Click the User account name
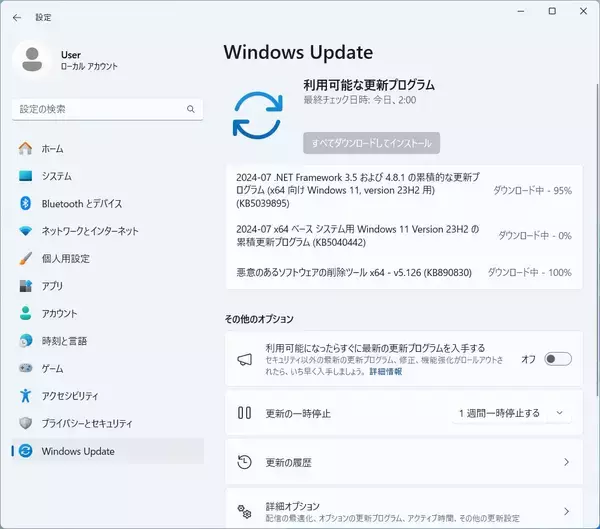Viewport: 600px width, 529px height. 71,55
